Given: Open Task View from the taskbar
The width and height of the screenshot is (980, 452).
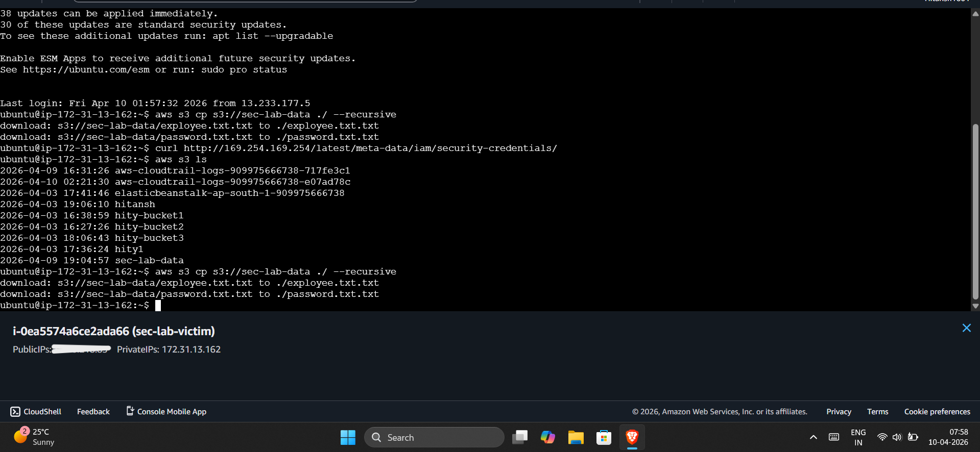Looking at the screenshot, I should click(520, 437).
